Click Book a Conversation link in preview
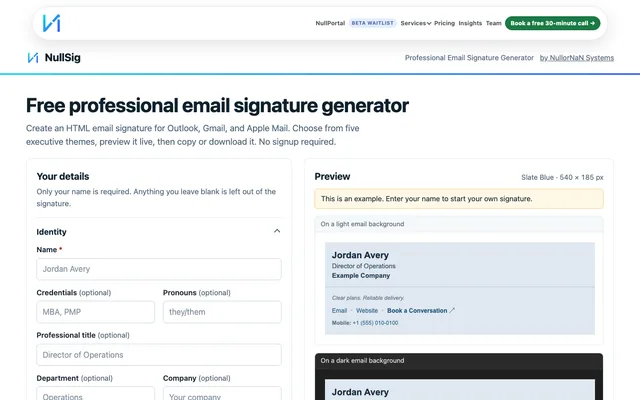Screen dimensions: 640x400 pyautogui.click(x=417, y=311)
